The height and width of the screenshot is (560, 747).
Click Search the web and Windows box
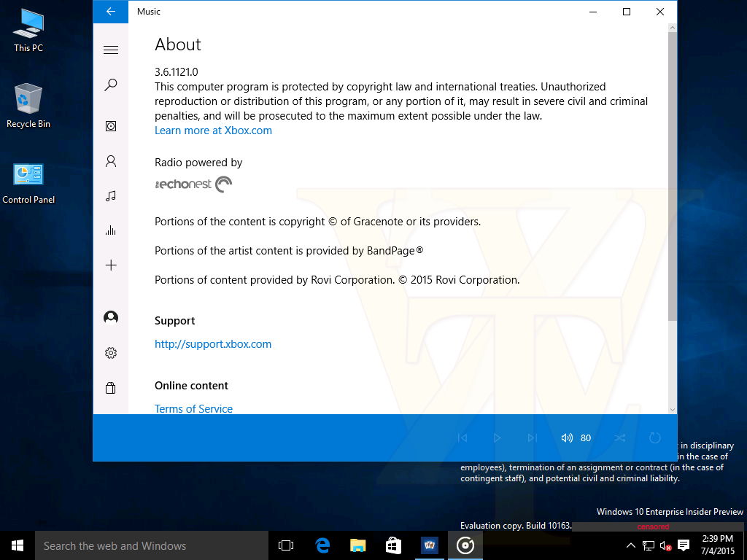point(152,545)
